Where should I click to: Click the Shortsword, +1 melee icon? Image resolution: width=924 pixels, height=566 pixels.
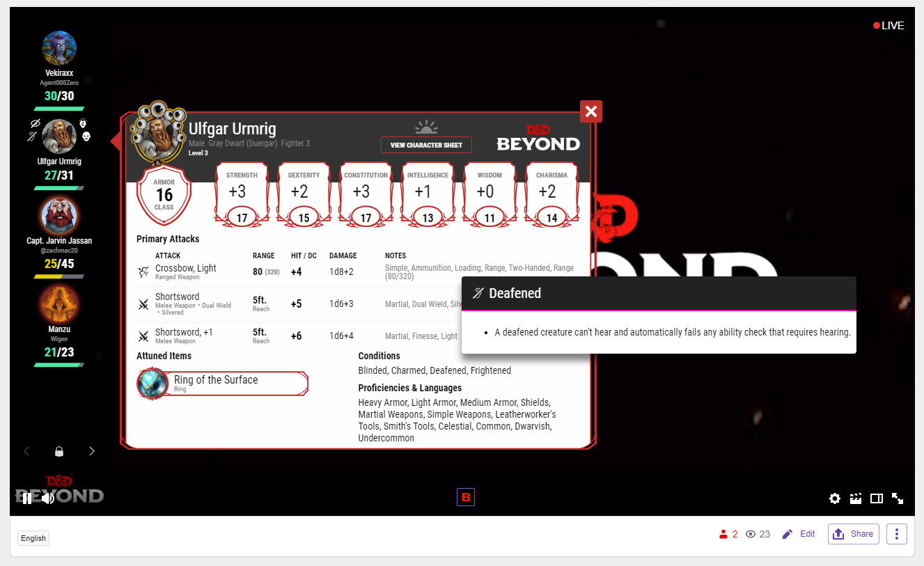[143, 337]
